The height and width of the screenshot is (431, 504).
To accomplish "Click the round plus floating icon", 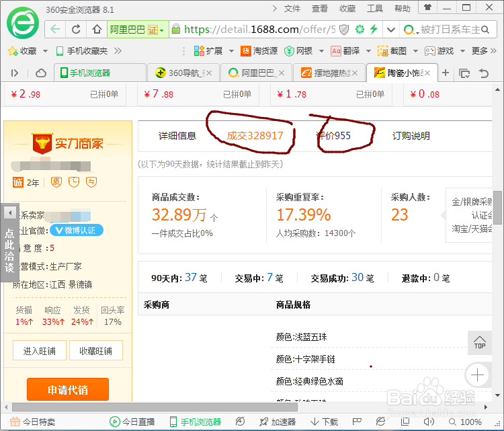I will pos(477,375).
